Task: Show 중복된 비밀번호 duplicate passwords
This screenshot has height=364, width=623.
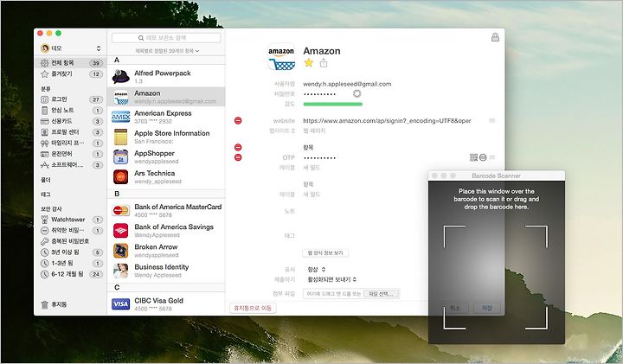Action: (x=71, y=241)
